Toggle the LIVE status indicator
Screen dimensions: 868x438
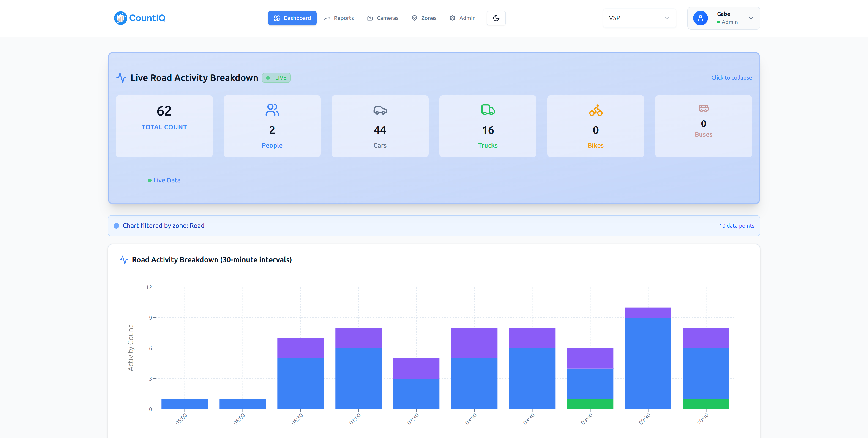276,77
